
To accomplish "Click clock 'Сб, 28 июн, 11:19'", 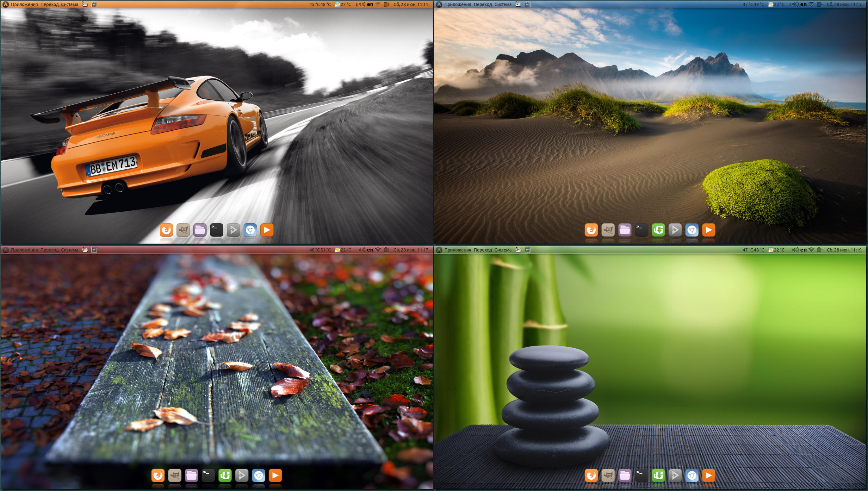I will [x=844, y=250].
